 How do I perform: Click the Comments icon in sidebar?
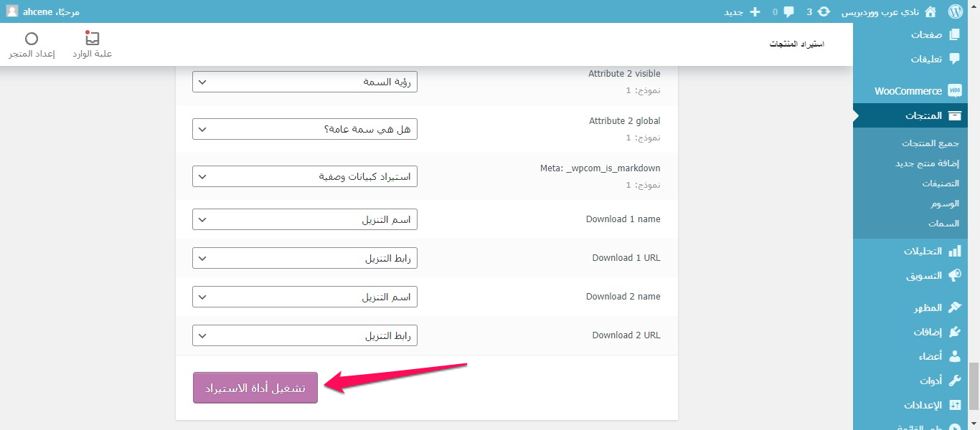tap(954, 59)
